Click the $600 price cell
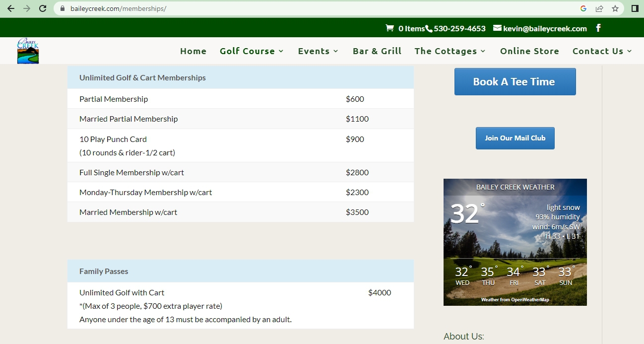The width and height of the screenshot is (644, 344). pos(355,99)
